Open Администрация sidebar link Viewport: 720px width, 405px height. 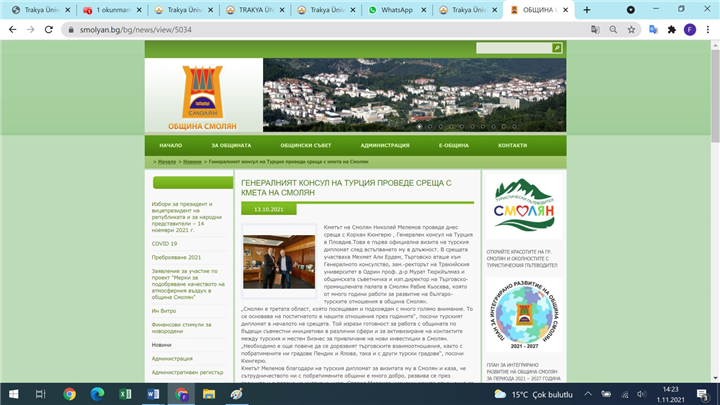click(172, 359)
